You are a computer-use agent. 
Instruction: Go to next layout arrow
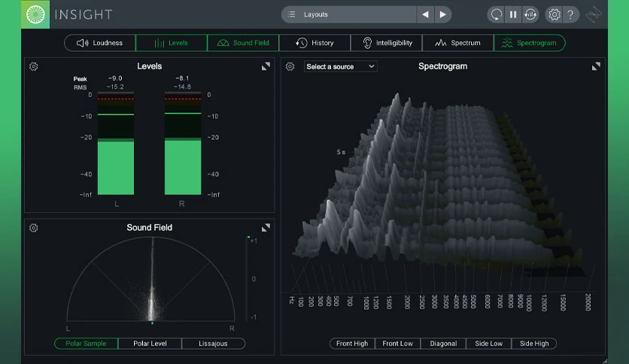tap(443, 14)
